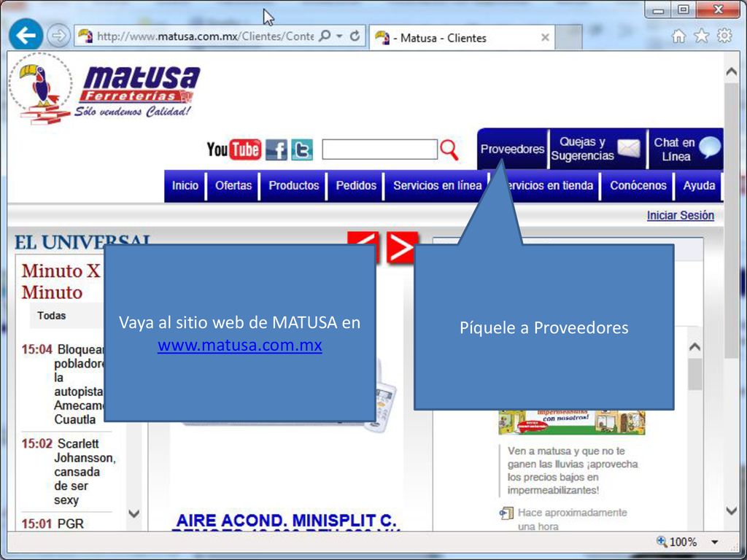747x560 pixels.
Task: Open Favorites star icon
Action: [x=701, y=36]
